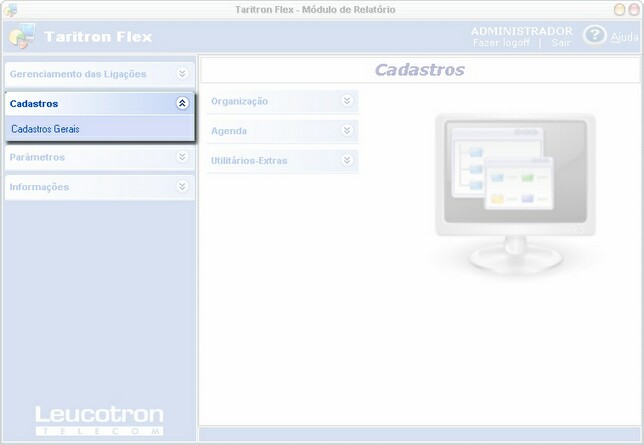Click the Sair link

click(561, 43)
